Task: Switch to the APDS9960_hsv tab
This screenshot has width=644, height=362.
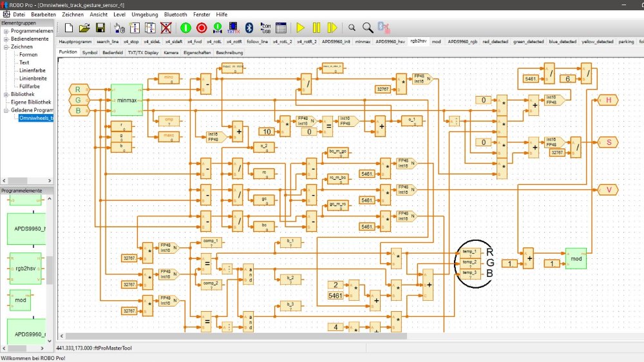Action: (390, 41)
